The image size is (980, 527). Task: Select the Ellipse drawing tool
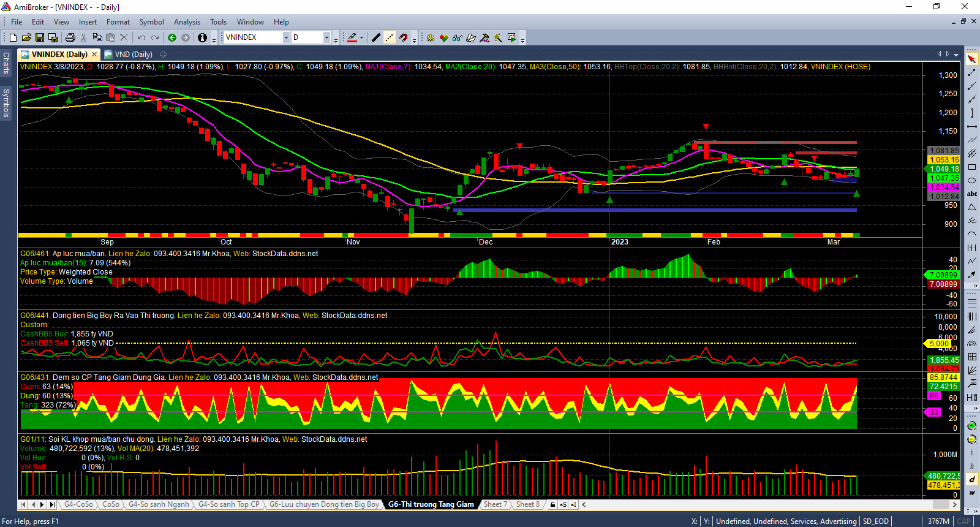pyautogui.click(x=972, y=180)
